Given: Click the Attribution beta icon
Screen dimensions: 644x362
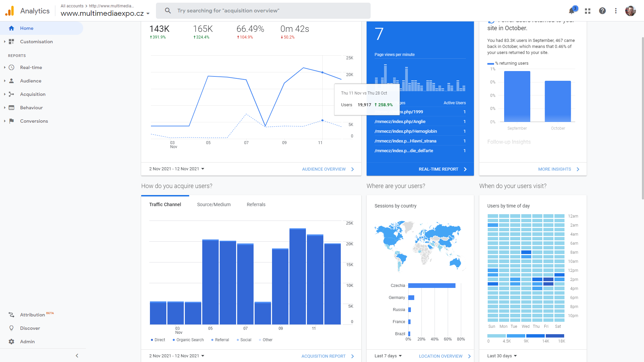Looking at the screenshot, I should 11,315.
